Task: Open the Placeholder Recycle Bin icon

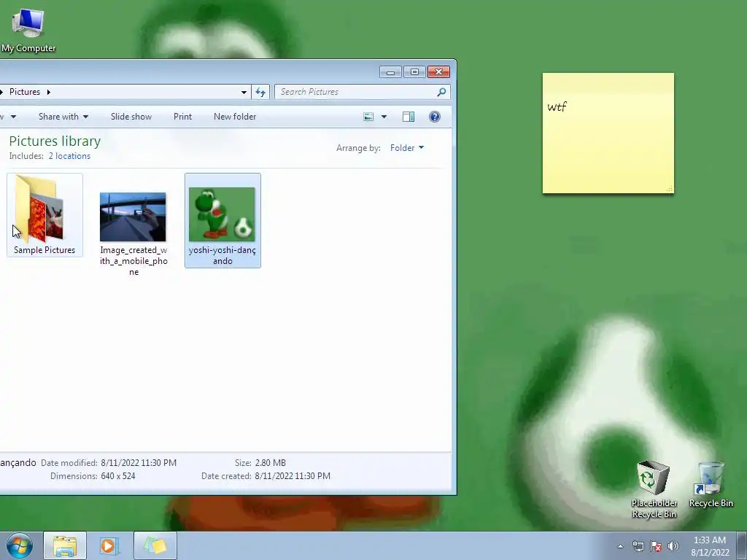Action: [x=654, y=489]
